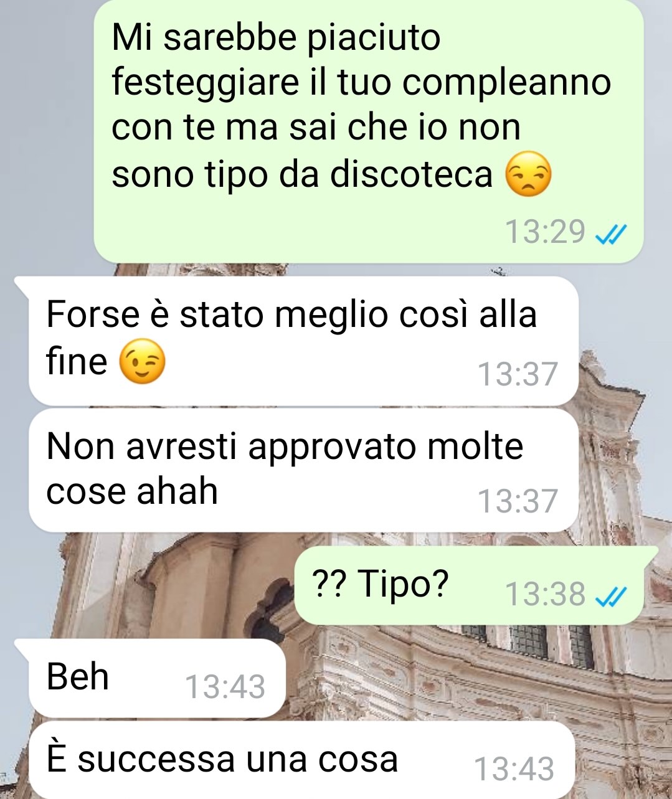Tap the 13:43 timestamp beside 'Beh'

coord(225,687)
